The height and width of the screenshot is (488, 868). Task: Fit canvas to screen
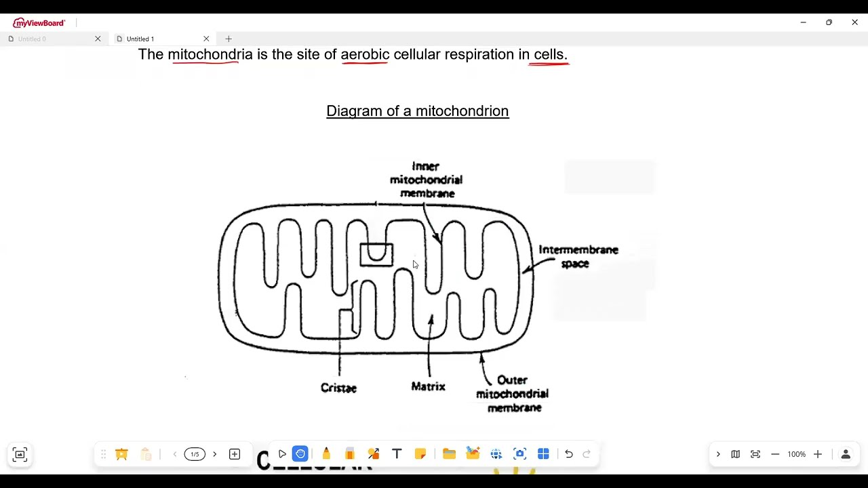click(755, 454)
